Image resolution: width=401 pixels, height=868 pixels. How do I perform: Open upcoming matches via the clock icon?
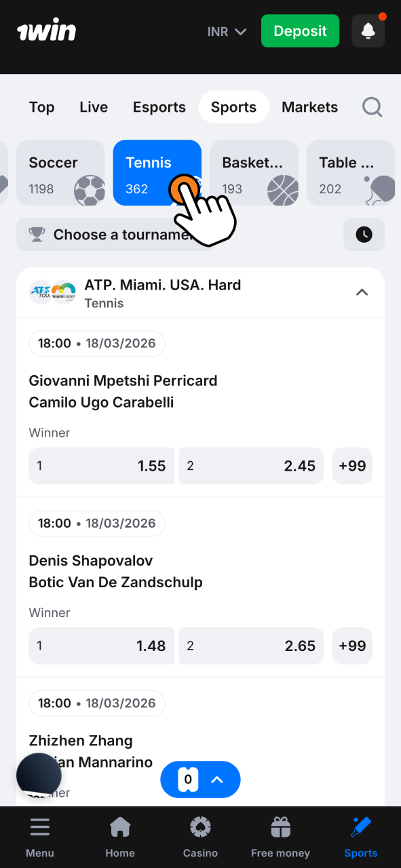(364, 234)
